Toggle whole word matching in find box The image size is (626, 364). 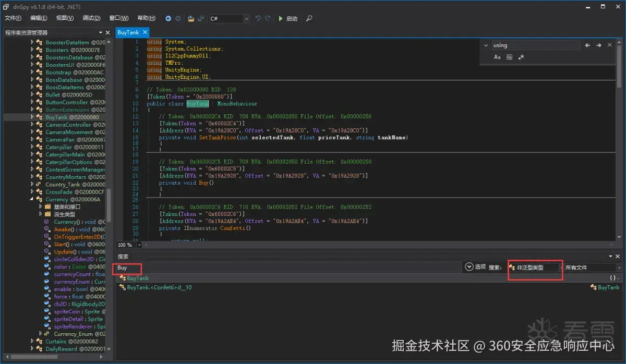(x=509, y=57)
